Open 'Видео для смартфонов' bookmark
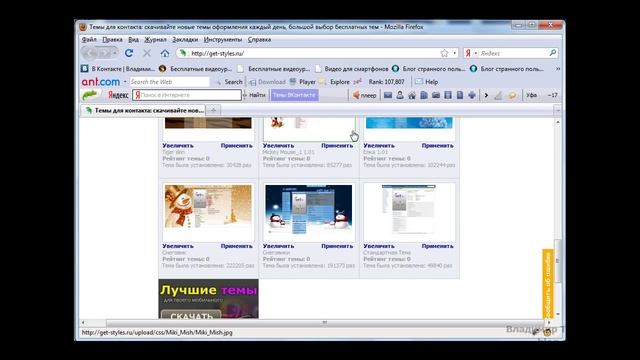This screenshot has width=640, height=360. click(352, 69)
